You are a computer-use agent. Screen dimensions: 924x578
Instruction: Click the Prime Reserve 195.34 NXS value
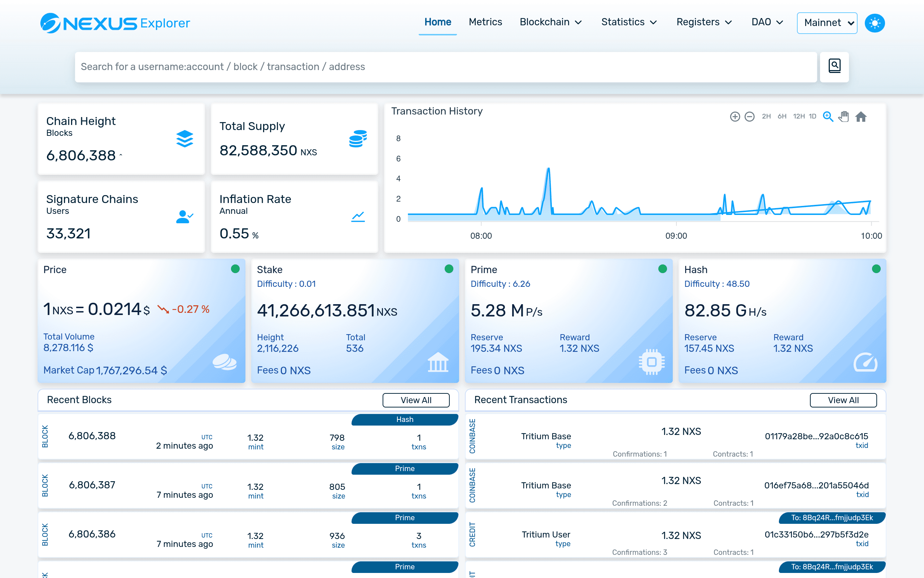click(496, 349)
